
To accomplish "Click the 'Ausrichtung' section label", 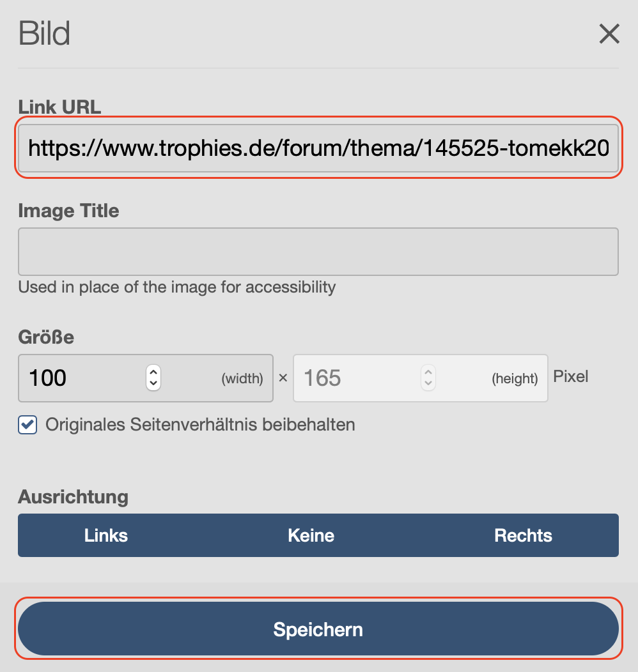I will [x=73, y=497].
